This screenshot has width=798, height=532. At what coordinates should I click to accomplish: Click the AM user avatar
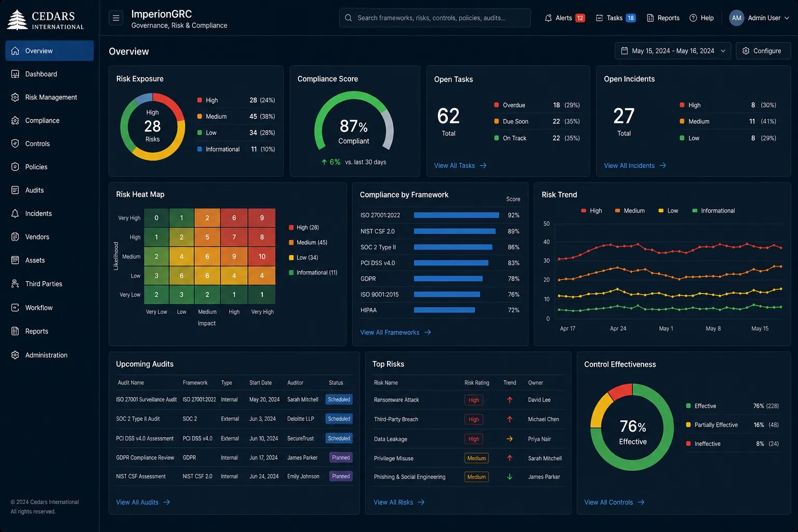point(736,18)
